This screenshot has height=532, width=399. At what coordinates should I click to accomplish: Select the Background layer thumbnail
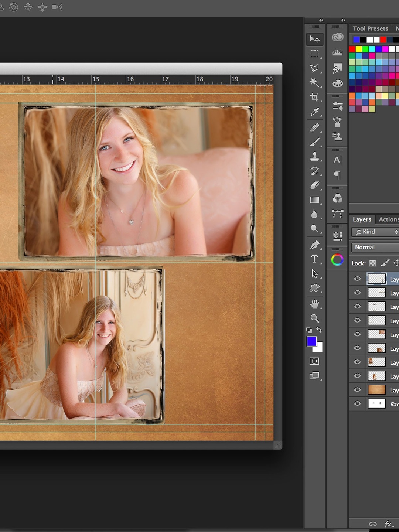point(376,404)
